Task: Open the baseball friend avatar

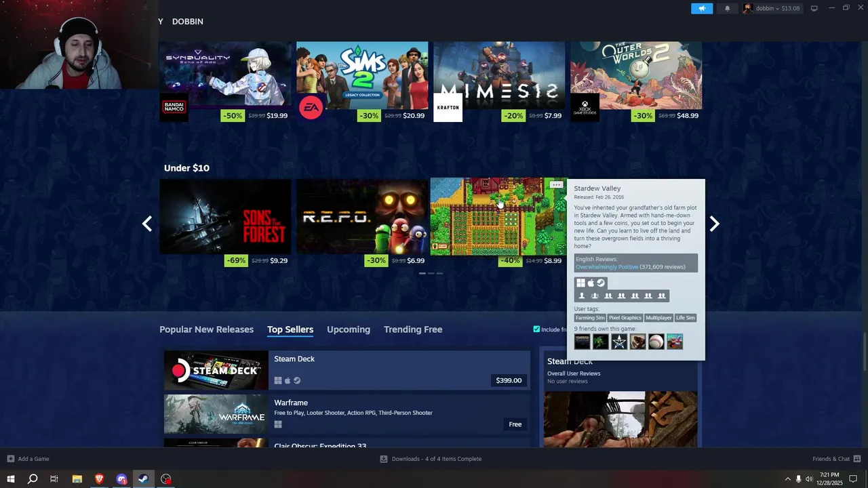Action: (656, 342)
